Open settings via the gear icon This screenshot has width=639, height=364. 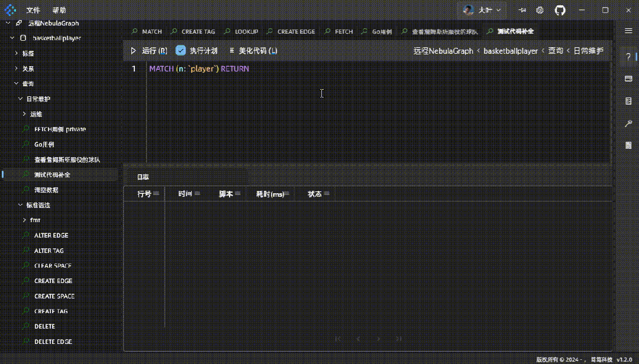[x=540, y=10]
